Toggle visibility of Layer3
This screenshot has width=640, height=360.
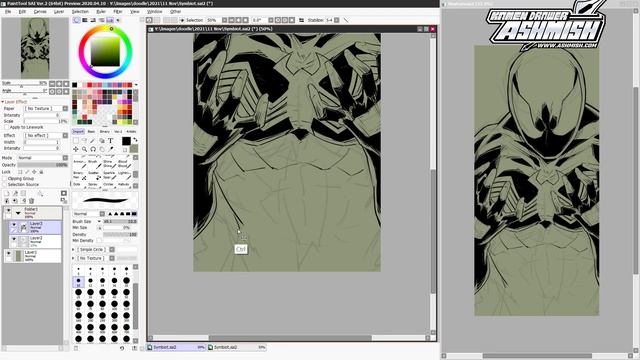[14, 225]
